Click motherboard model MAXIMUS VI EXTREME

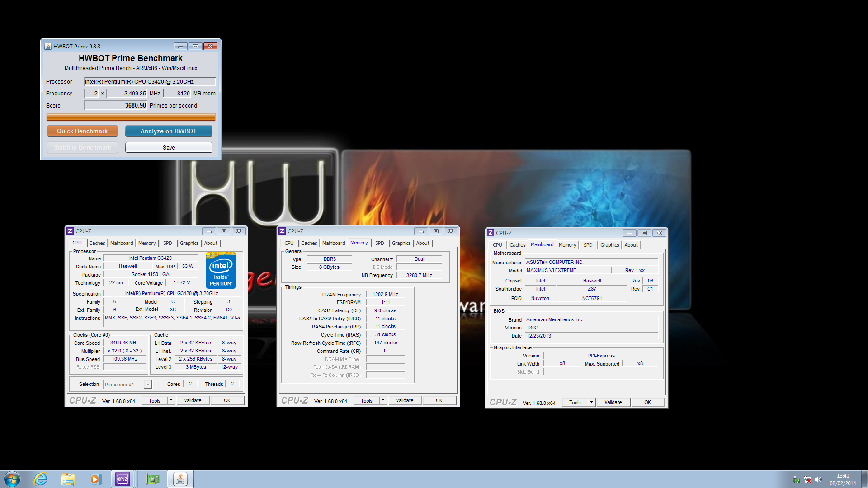coord(566,270)
